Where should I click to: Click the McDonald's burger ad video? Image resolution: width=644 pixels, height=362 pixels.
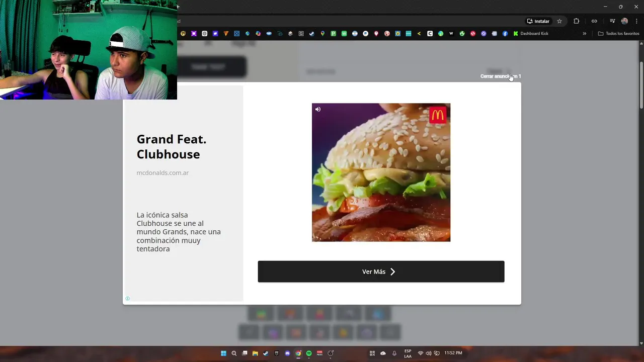381,172
